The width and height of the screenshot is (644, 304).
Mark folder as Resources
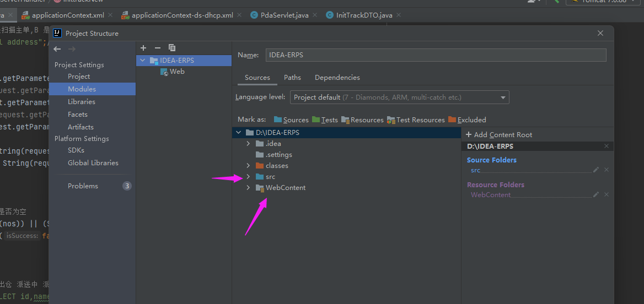tap(362, 120)
